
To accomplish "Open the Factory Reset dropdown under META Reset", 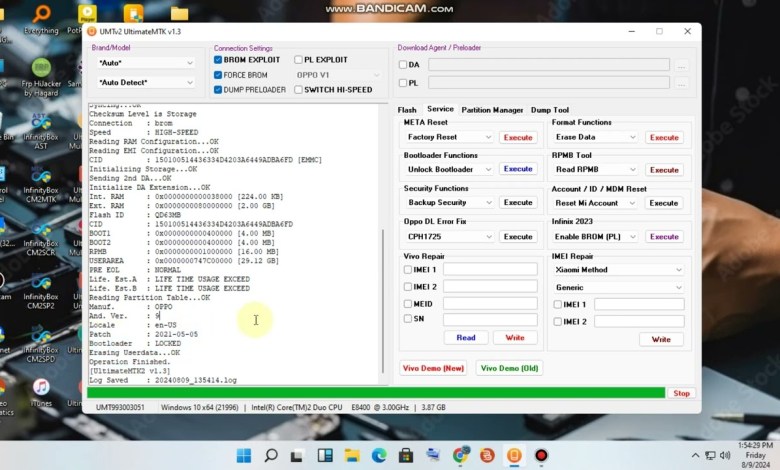I will (x=449, y=137).
